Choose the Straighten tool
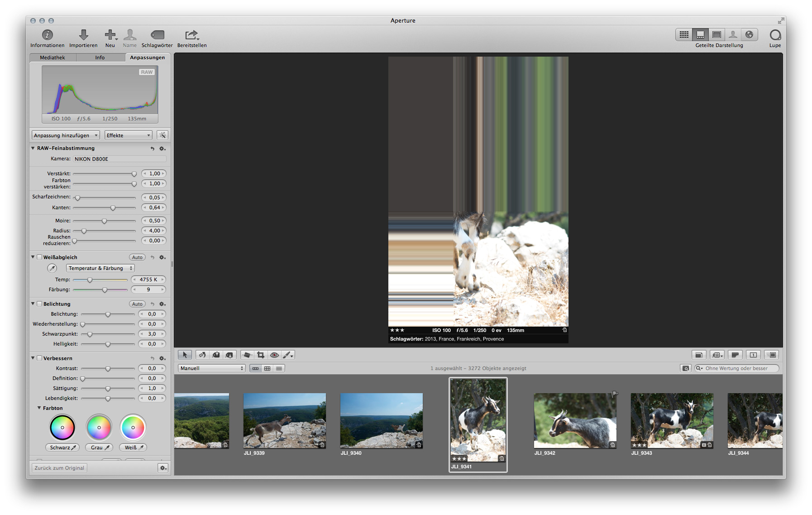812x515 pixels. point(247,355)
